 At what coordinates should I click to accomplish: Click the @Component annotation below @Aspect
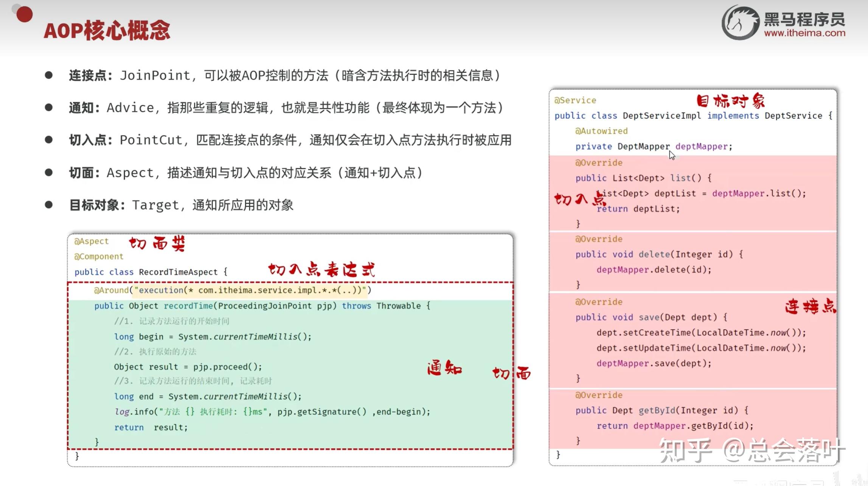coord(99,256)
